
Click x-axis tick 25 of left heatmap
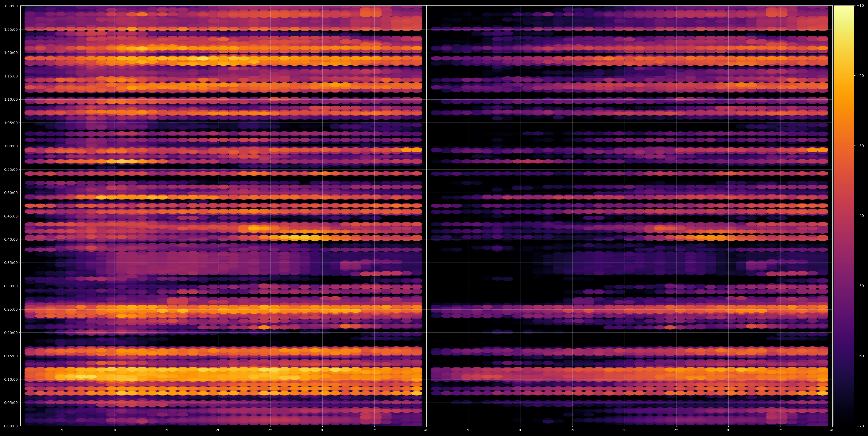270,430
